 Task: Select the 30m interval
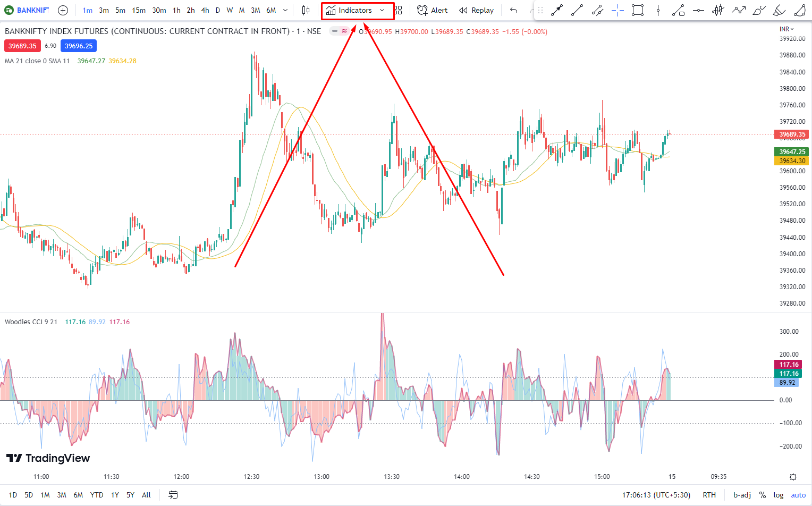[x=159, y=10]
